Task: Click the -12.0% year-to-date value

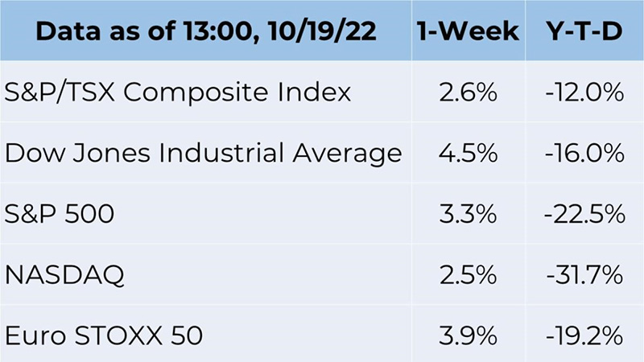Action: 584,92
